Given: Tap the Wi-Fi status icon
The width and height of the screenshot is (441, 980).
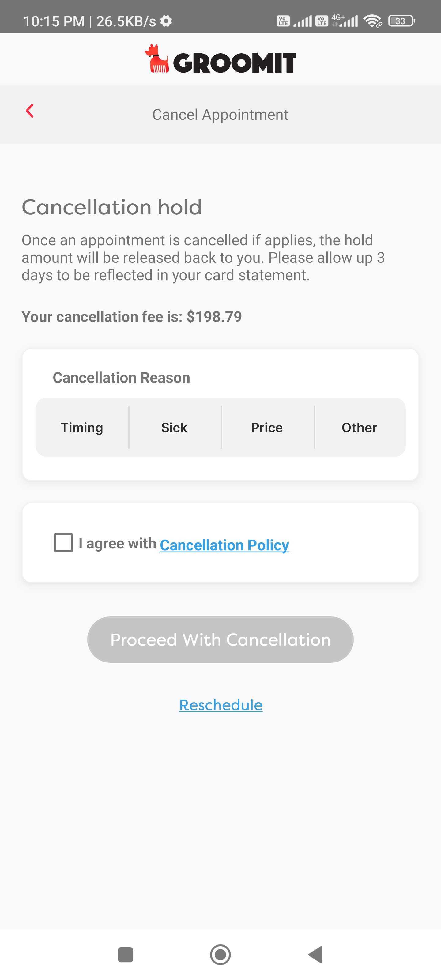Looking at the screenshot, I should [372, 21].
